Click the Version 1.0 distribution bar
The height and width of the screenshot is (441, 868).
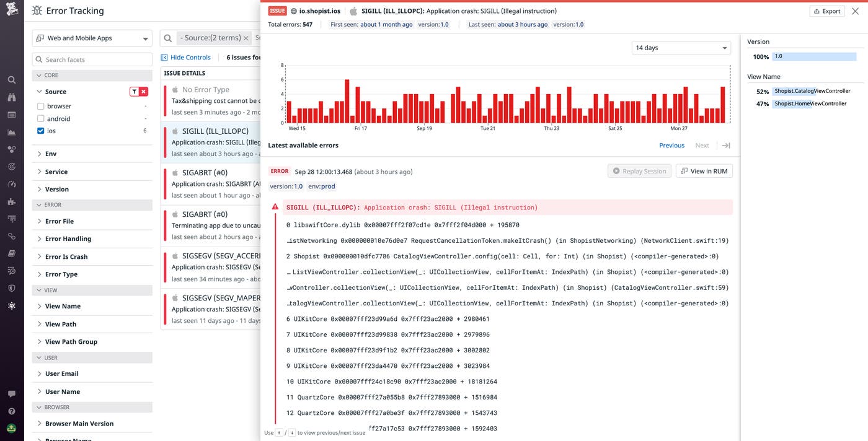[x=812, y=56]
